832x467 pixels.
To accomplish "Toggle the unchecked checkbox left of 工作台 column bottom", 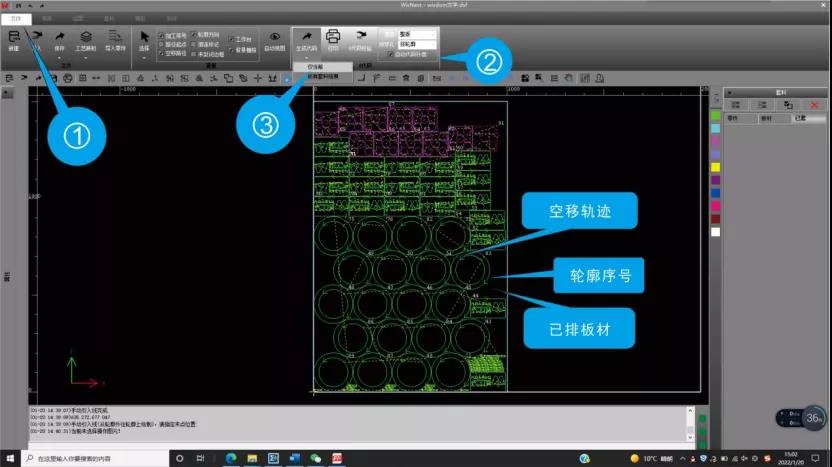I will tap(194, 54).
